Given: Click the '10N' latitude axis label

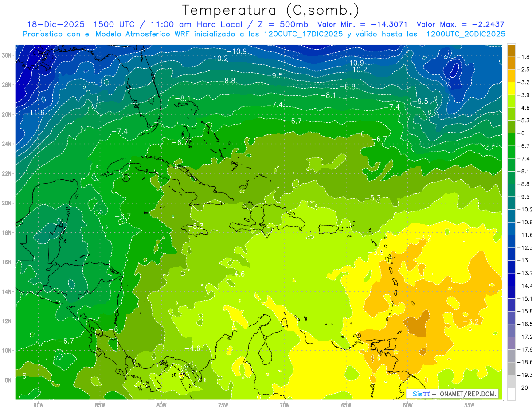Looking at the screenshot, I should pyautogui.click(x=8, y=351).
